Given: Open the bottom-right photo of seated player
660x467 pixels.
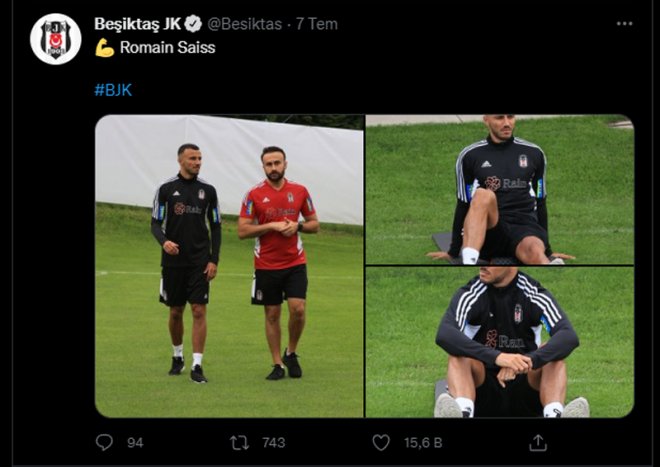Looking at the screenshot, I should (x=499, y=342).
